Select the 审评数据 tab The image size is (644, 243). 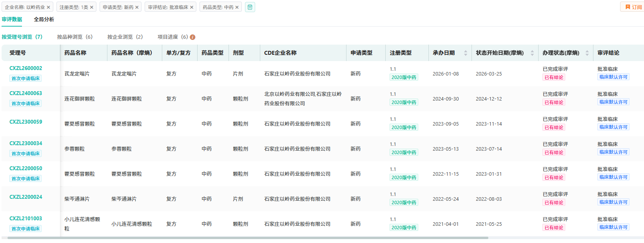point(12,19)
